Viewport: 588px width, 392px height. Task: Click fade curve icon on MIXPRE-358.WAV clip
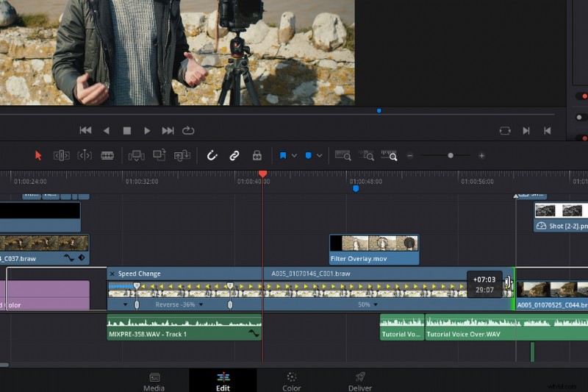click(254, 333)
